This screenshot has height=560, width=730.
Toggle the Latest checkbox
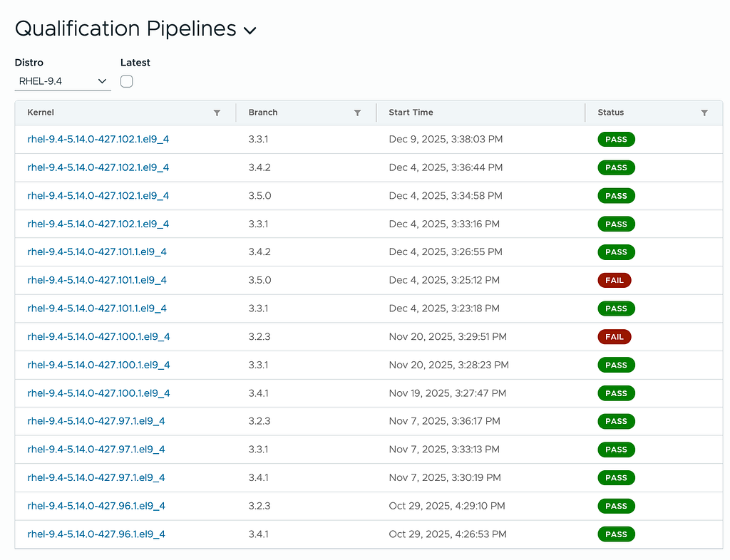pos(127,81)
